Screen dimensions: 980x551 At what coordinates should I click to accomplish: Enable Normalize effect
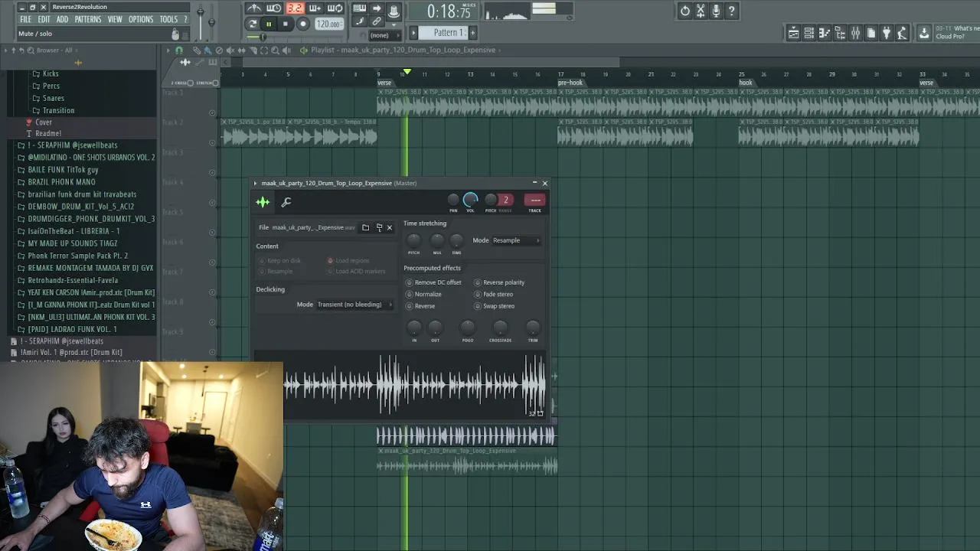pos(423,294)
